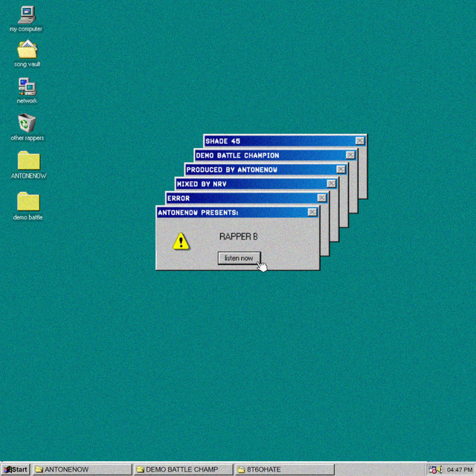Switch to ANTONENOW taskbar window
Image resolution: width=476 pixels, height=476 pixels.
pyautogui.click(x=82, y=469)
